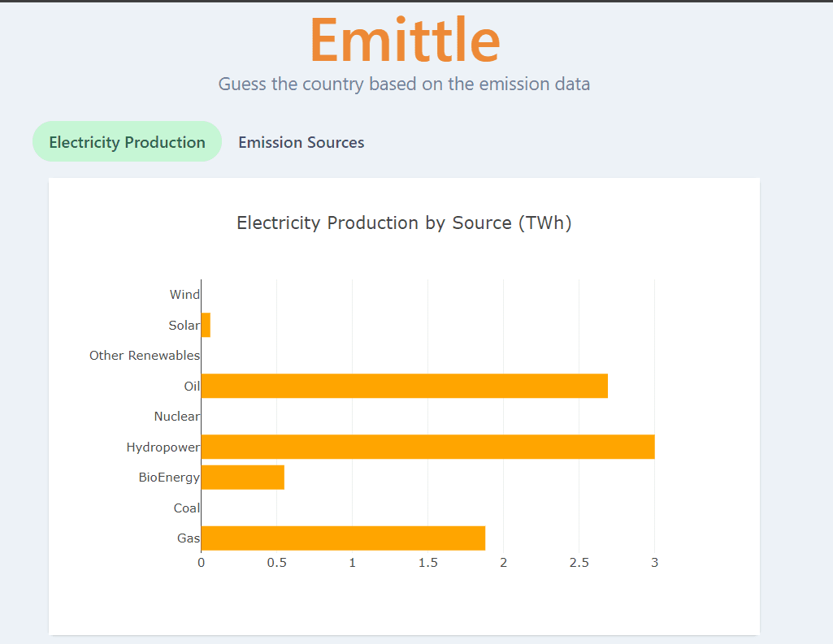This screenshot has height=644, width=833.
Task: Click the subtitle guess prompt text
Action: 404,84
